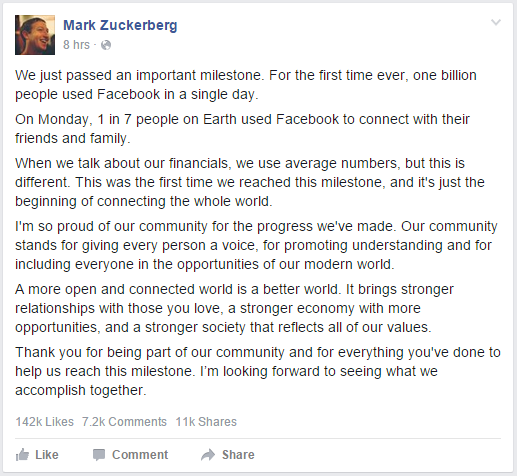
Task: Open the 8 hrs timestamp link
Action: 76,45
